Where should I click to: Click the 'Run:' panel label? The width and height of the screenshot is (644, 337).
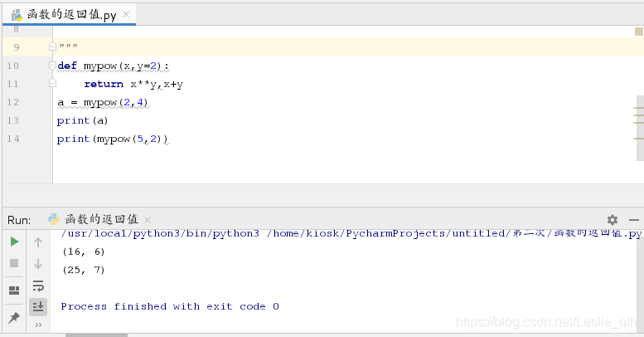pos(19,220)
